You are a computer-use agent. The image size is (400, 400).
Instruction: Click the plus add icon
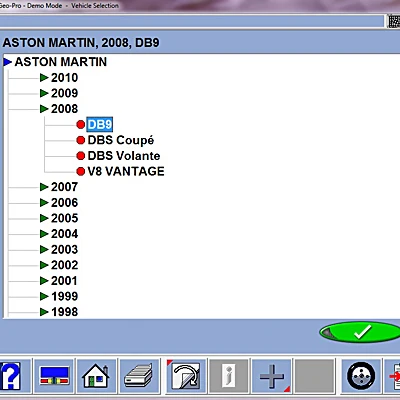click(x=272, y=377)
